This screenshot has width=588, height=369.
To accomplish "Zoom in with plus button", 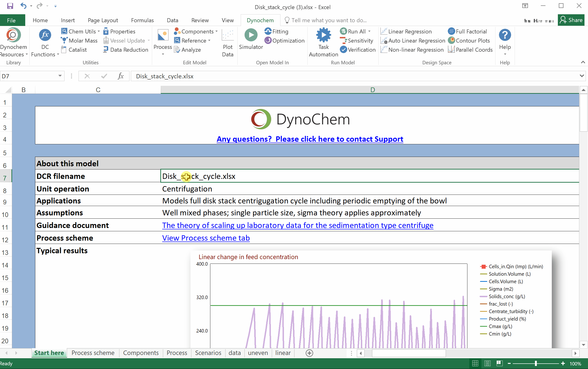I will coord(563,364).
